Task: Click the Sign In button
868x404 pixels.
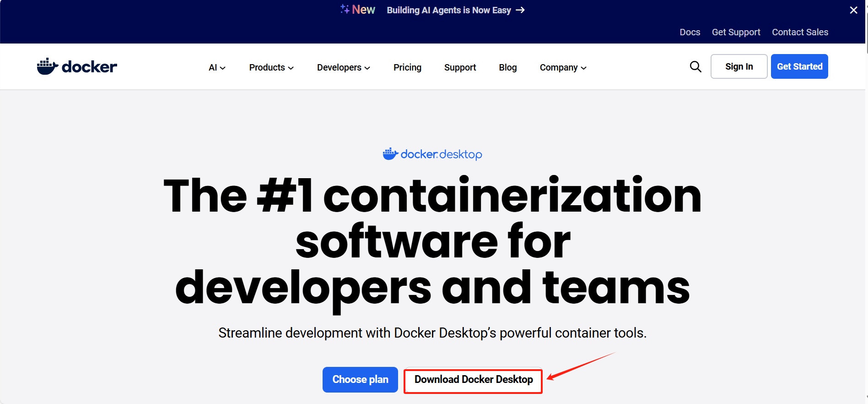Action: (x=739, y=66)
